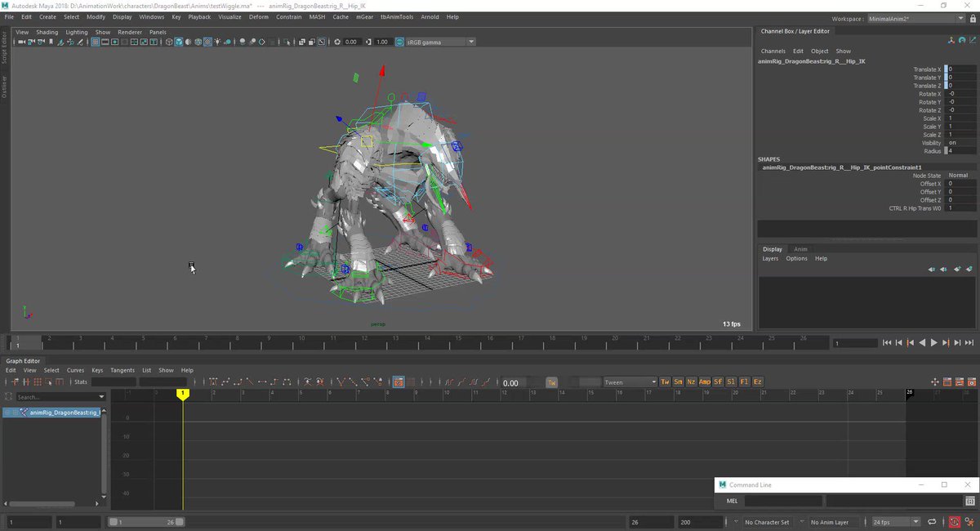The image size is (980, 531).
Task: Apply the Tw tween button in Graph Editor
Action: [x=665, y=382]
